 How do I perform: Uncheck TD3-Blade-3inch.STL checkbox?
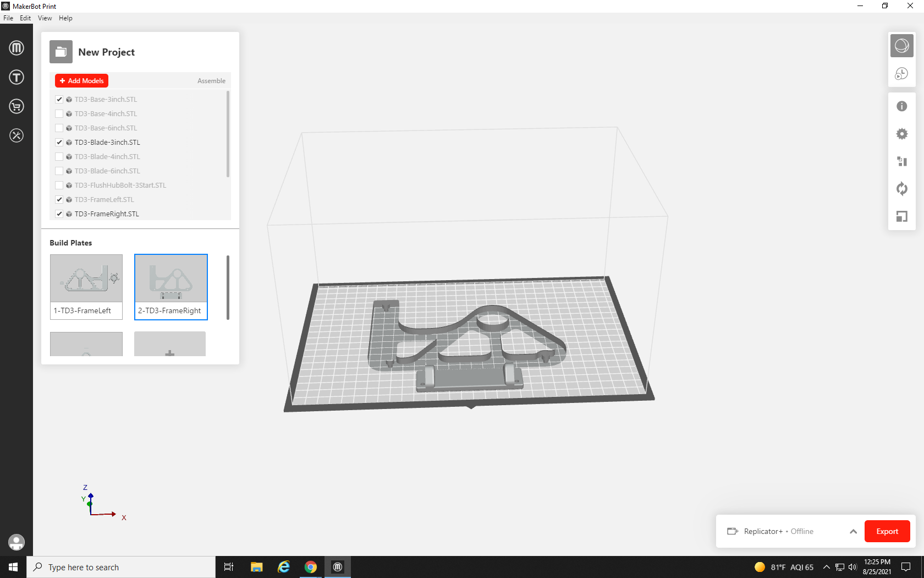click(x=59, y=143)
